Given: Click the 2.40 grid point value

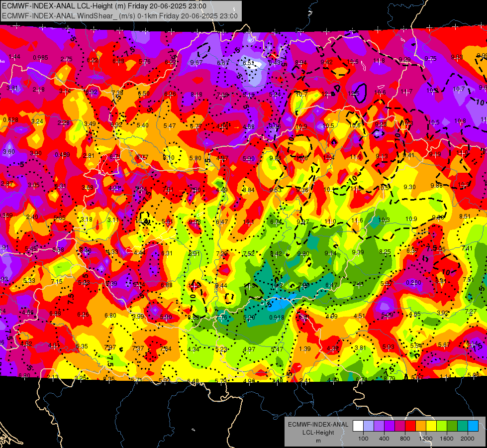Looking at the screenshot, I should coord(32,217).
